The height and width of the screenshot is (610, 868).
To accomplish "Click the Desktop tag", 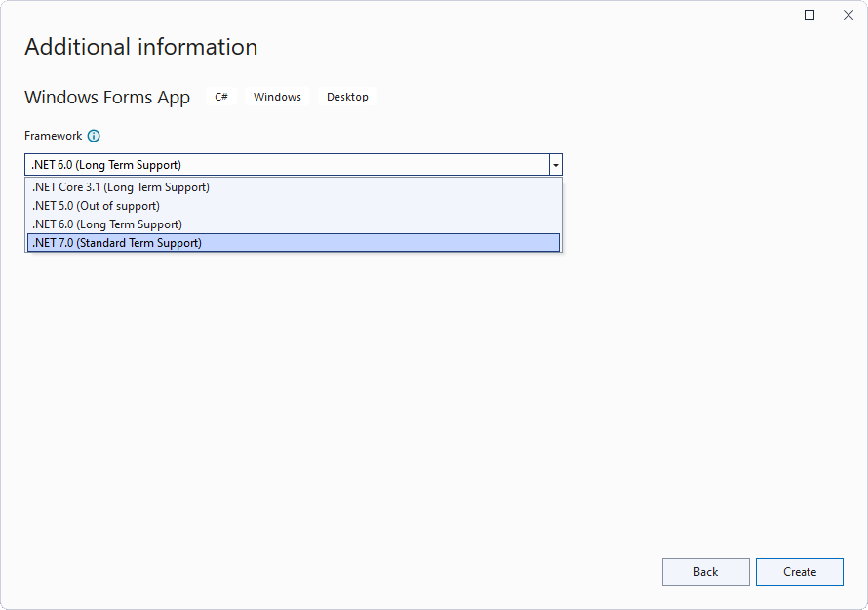I will pos(347,97).
